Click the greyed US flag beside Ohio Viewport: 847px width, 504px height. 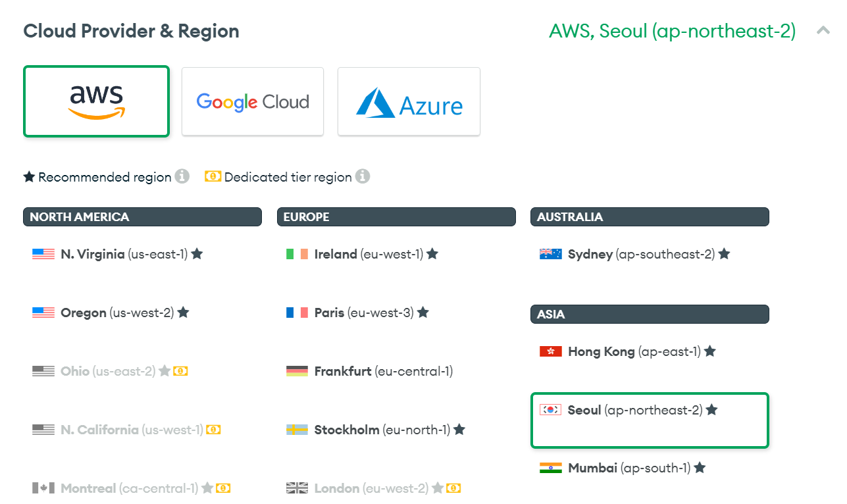click(x=43, y=371)
